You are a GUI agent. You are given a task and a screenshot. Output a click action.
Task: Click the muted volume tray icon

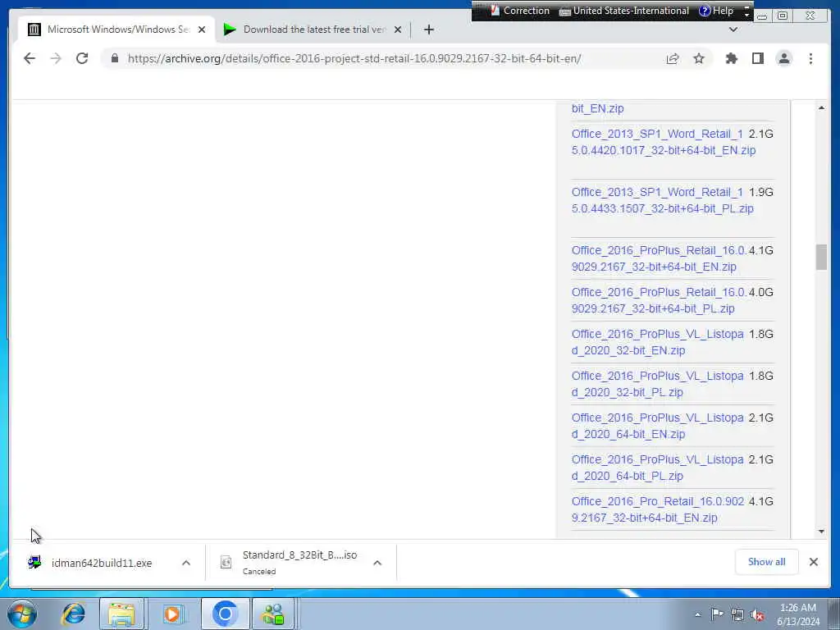[757, 615]
